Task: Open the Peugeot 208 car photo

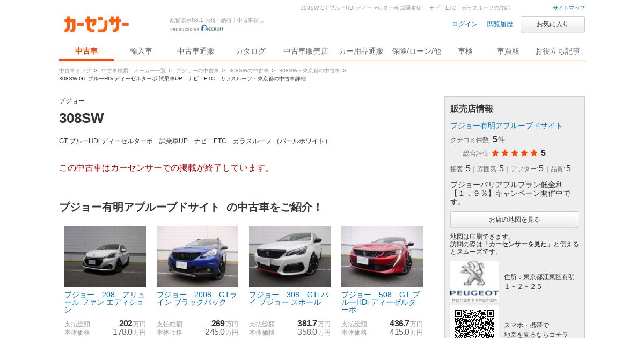Action: 105,256
